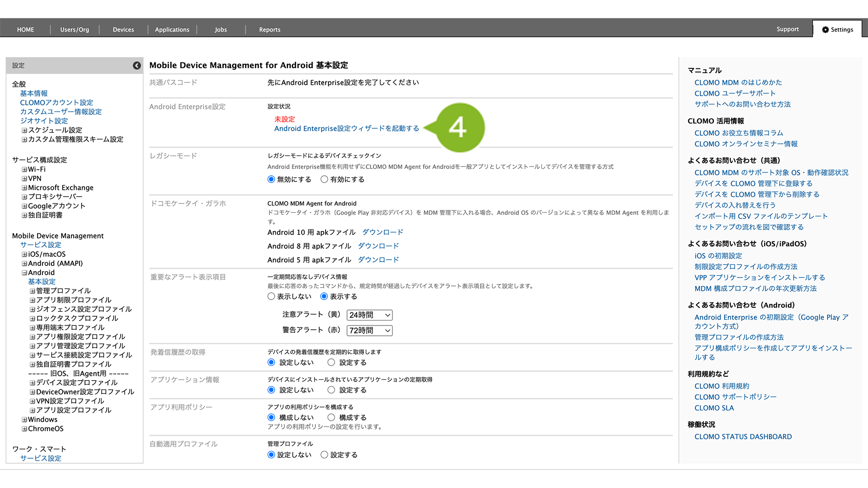Expand the ChromeOS tree node
Screen dimensions: 868x488
(24, 429)
